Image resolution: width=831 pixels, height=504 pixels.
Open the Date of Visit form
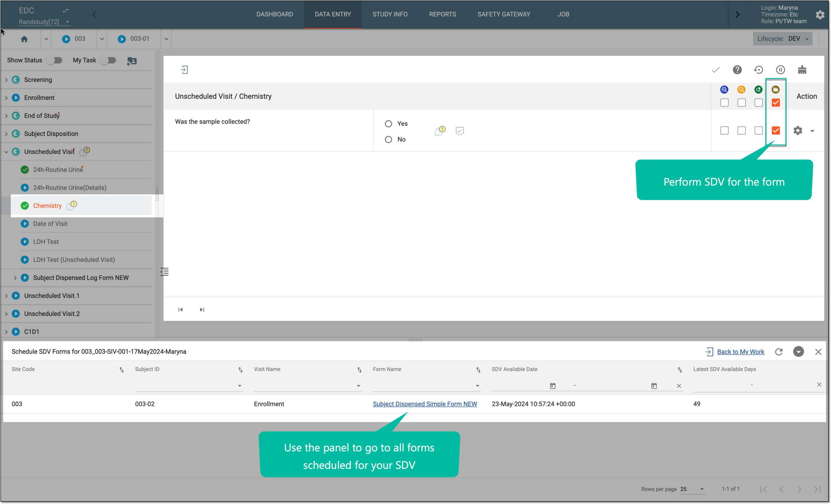[50, 224]
